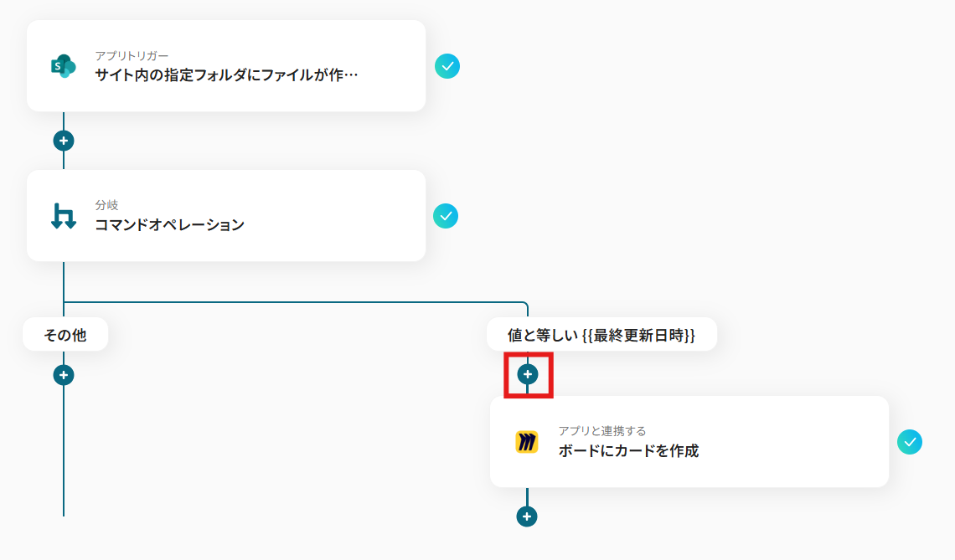Click the アプリトリガー label text
Screen dimensions: 955x560
pos(132,56)
